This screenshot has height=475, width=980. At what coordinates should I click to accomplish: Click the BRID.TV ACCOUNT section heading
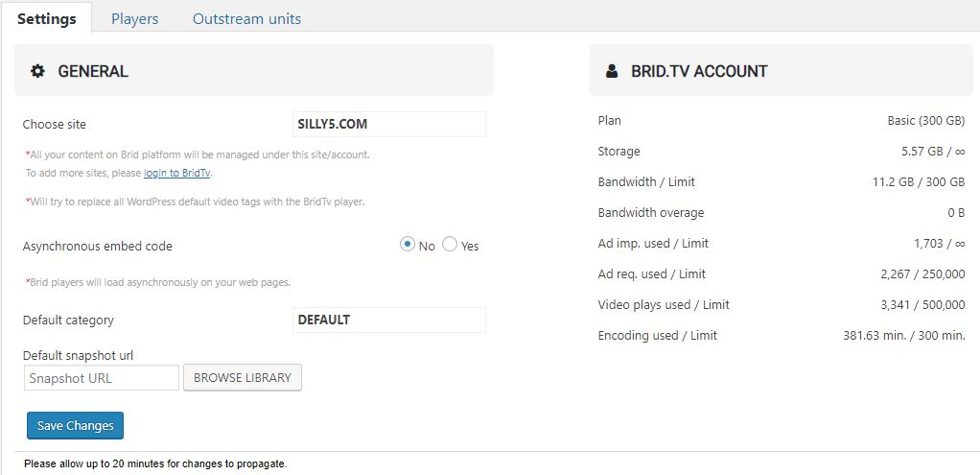(x=699, y=71)
